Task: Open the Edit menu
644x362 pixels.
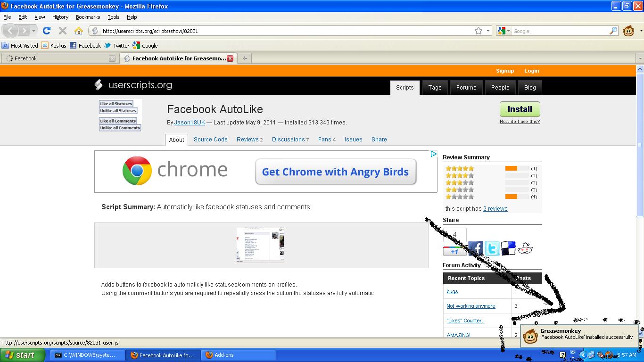Action: pyautogui.click(x=23, y=17)
